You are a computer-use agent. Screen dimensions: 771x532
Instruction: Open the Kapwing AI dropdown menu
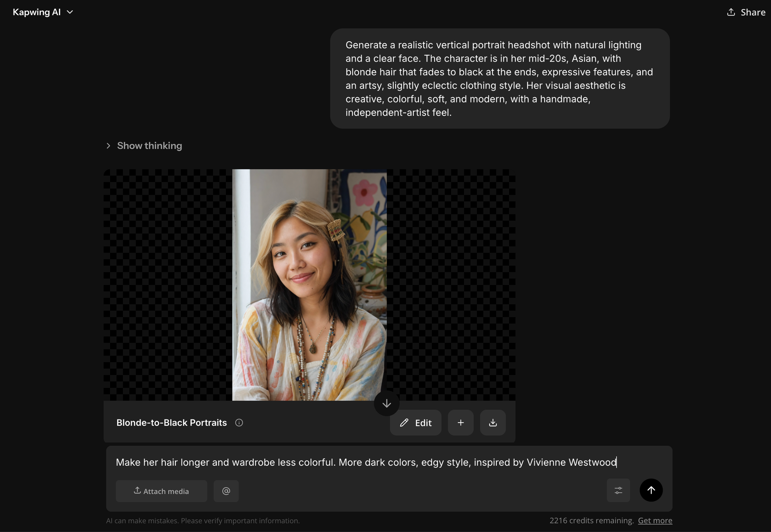click(43, 12)
